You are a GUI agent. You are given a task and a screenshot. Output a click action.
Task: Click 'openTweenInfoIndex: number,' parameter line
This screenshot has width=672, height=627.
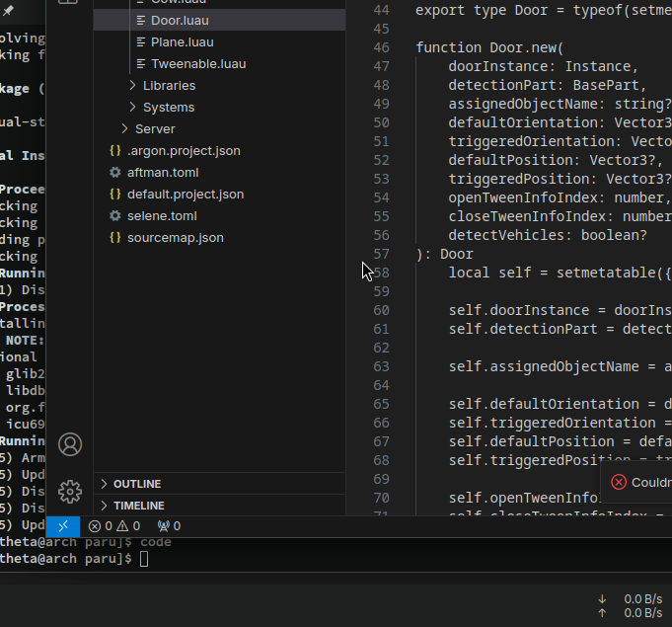560,197
